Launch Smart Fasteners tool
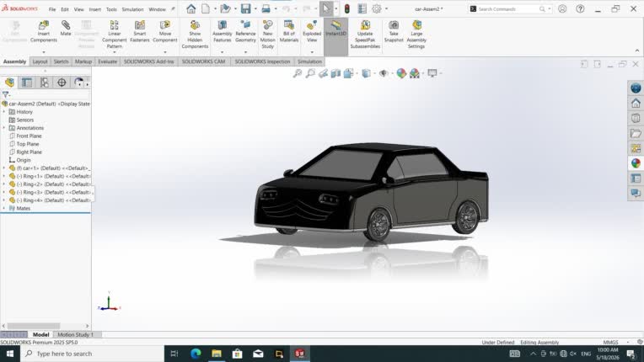Image resolution: width=644 pixels, height=362 pixels. (x=140, y=31)
